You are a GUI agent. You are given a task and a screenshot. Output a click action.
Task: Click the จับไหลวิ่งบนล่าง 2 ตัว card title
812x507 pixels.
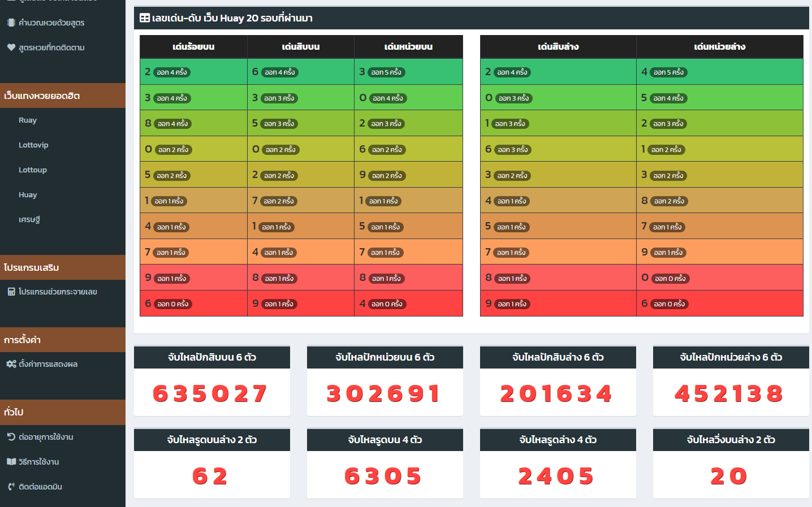[731, 440]
